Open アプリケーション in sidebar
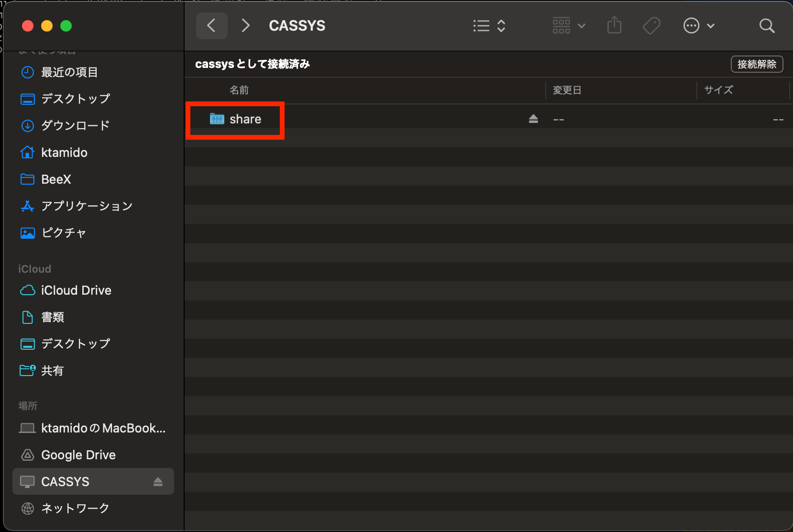793x532 pixels. click(93, 206)
